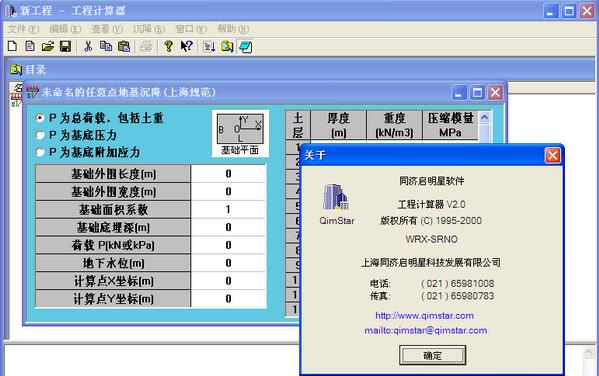Click the 压缩模量 MPa column header
The image size is (599, 376).
click(x=450, y=125)
